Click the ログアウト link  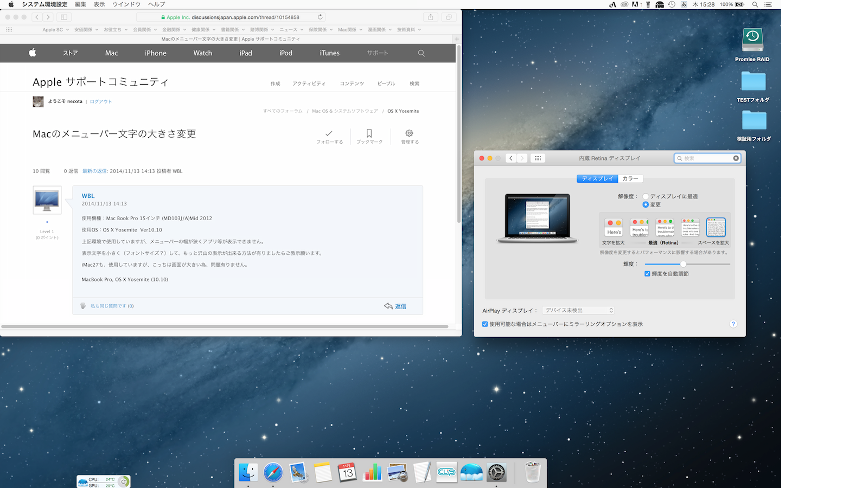pyautogui.click(x=101, y=101)
